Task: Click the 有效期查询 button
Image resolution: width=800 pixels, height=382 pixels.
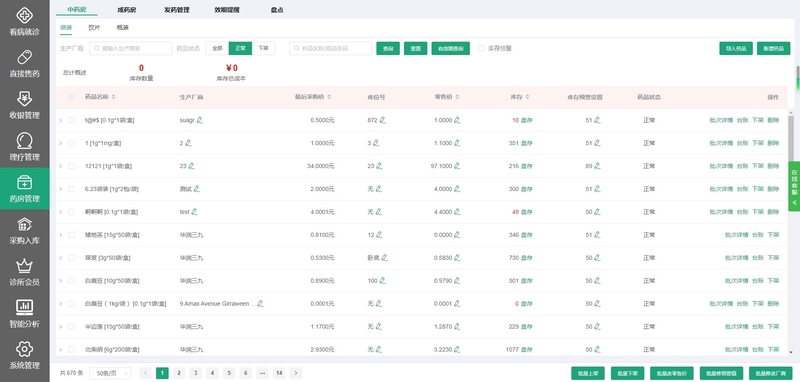Action: pos(451,48)
